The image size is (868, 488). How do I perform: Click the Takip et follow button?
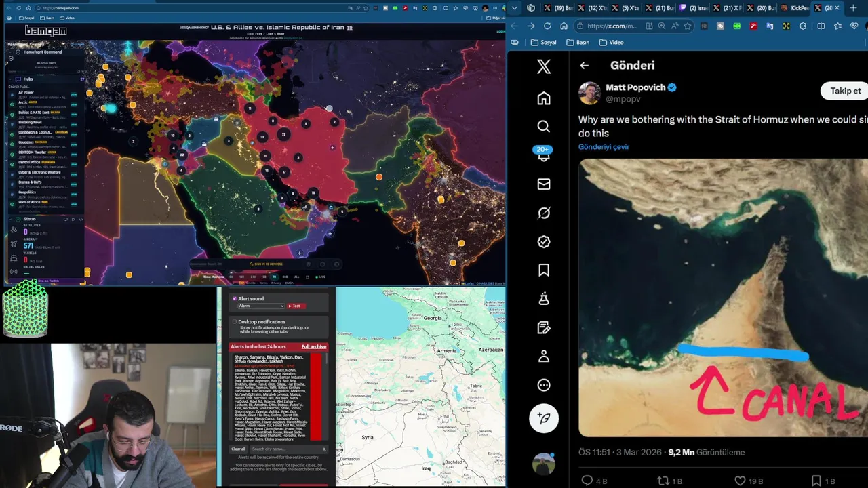[846, 91]
